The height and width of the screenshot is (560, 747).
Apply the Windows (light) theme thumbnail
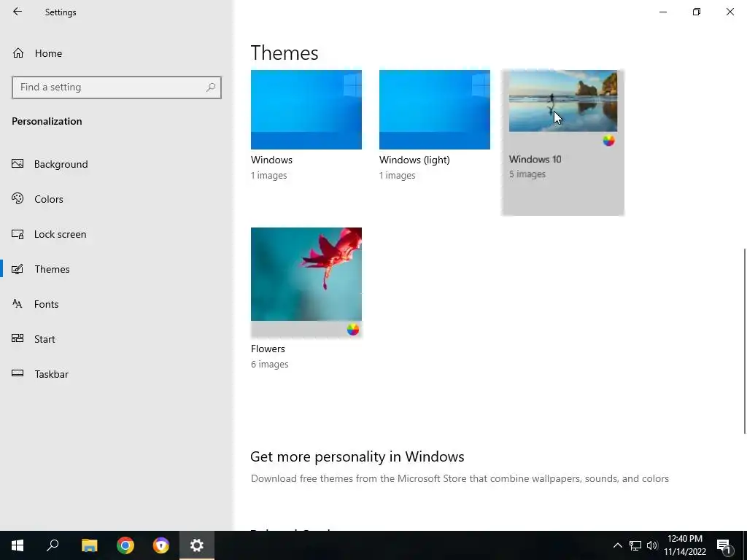click(435, 109)
